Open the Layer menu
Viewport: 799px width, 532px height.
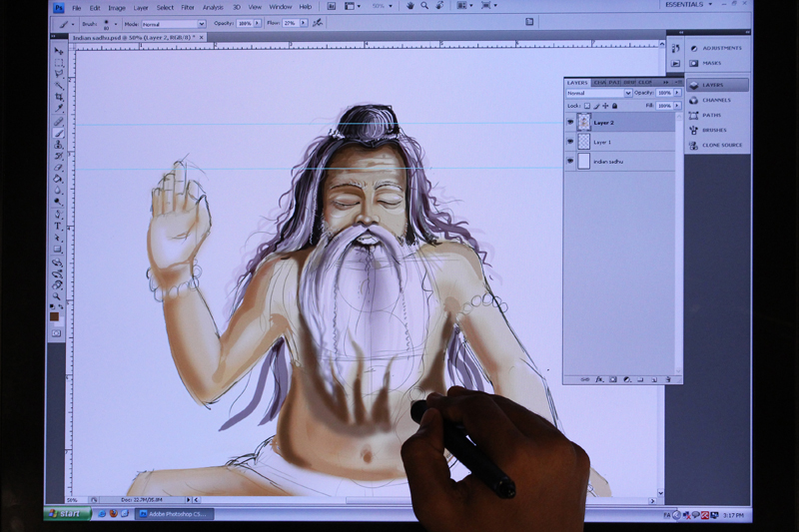click(141, 7)
